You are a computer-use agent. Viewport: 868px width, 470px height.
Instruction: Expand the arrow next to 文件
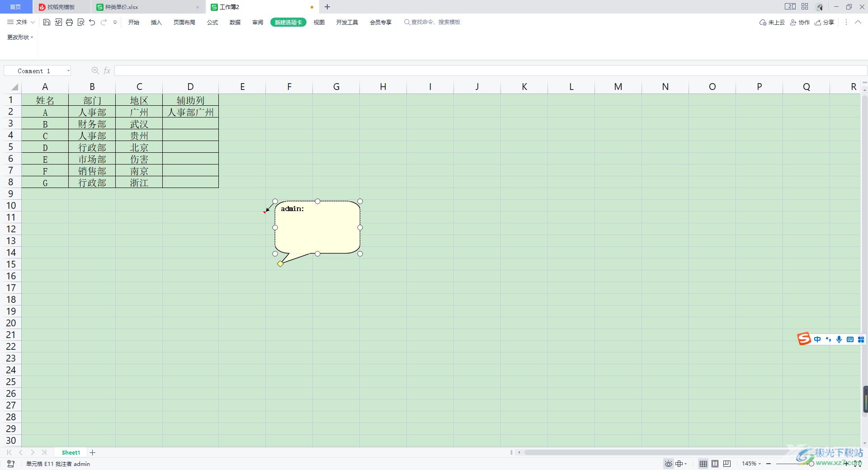click(33, 22)
